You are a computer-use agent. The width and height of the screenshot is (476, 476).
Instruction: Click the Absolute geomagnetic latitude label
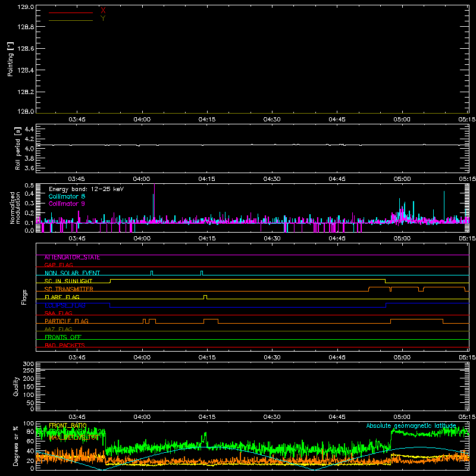coord(411,425)
